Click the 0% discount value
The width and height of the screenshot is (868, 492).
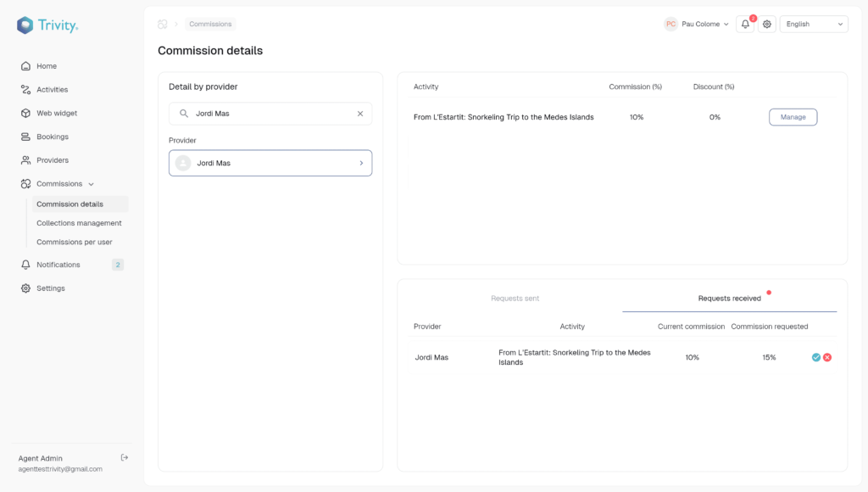pyautogui.click(x=715, y=117)
